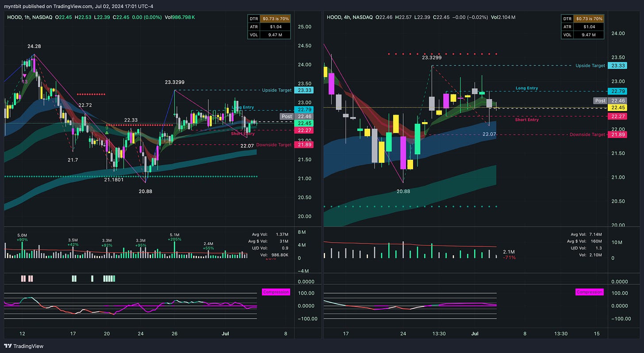Select the 'HOOD, 4h, NASDAQ' chart title
The height and width of the screenshot is (353, 644).
pyautogui.click(x=350, y=17)
